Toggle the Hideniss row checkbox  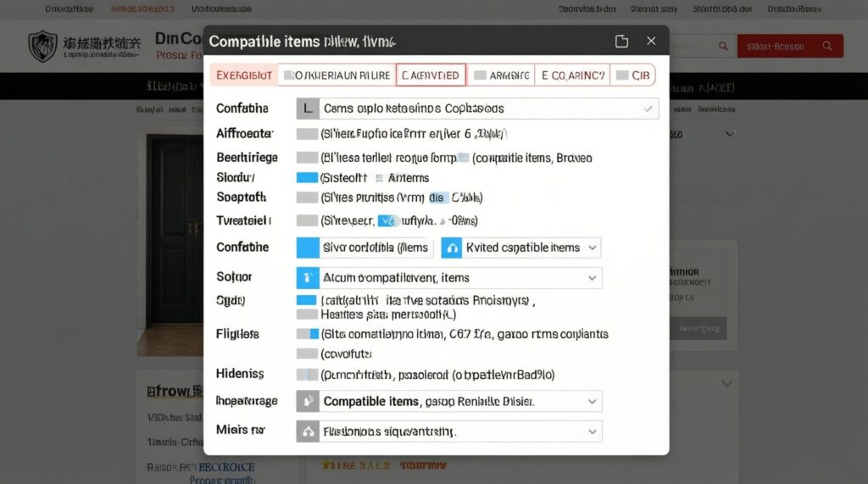pyautogui.click(x=307, y=375)
